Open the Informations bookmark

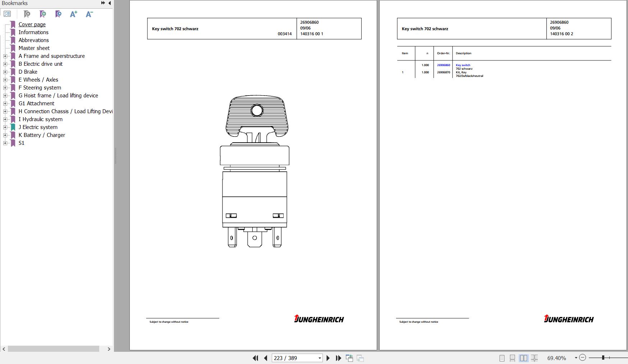click(33, 32)
